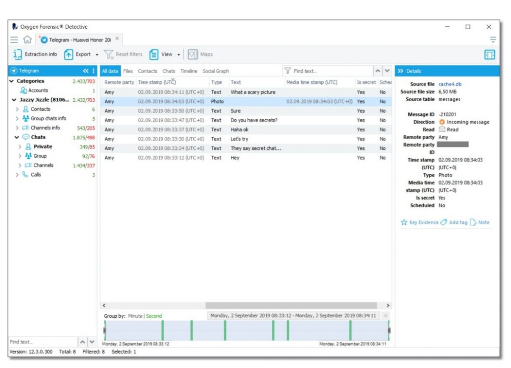511x368 pixels.
Task: Click the sidebar Find text field
Action: (x=43, y=342)
